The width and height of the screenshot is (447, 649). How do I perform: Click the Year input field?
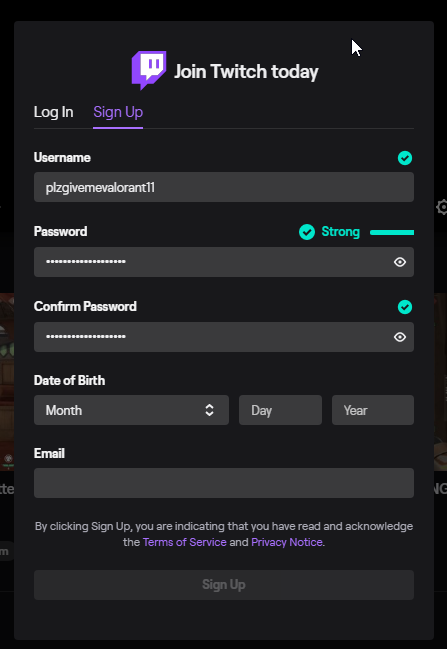click(x=373, y=410)
